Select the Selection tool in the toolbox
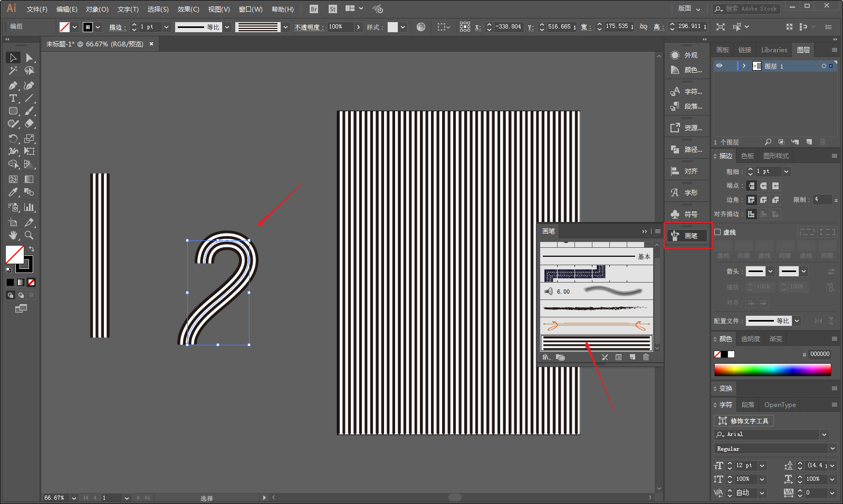Image resolution: width=843 pixels, height=504 pixels. click(x=13, y=57)
